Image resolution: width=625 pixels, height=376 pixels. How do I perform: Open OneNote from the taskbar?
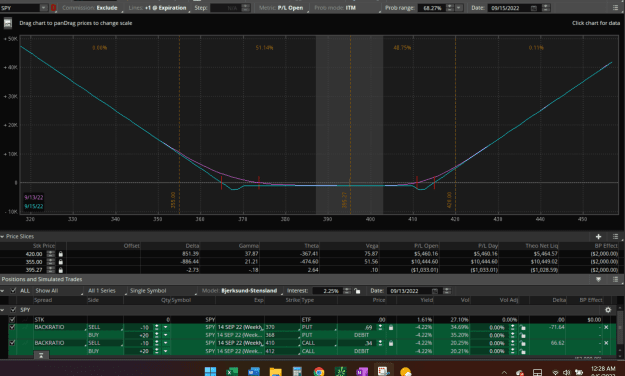[362, 371]
